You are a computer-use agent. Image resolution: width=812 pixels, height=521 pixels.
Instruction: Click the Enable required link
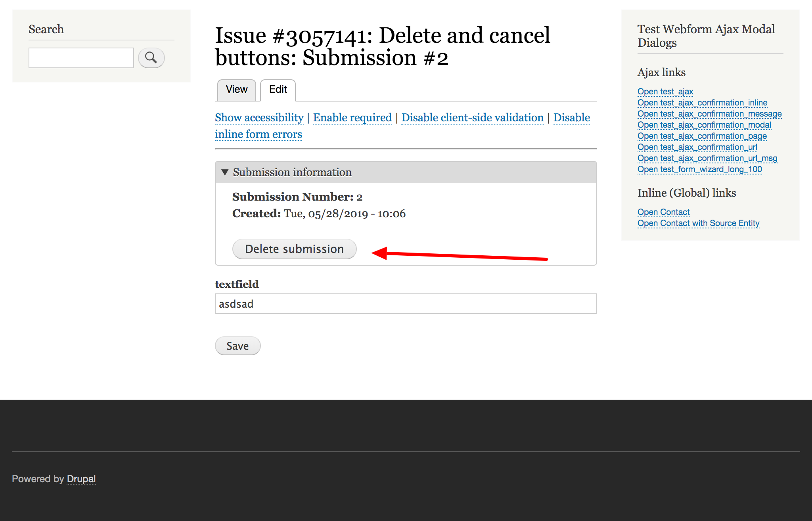click(x=352, y=118)
